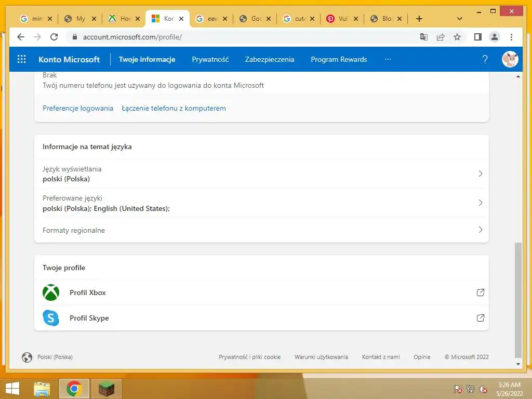Open the more navigation items ellipsis
Image resolution: width=532 pixels, height=399 pixels.
pos(388,59)
